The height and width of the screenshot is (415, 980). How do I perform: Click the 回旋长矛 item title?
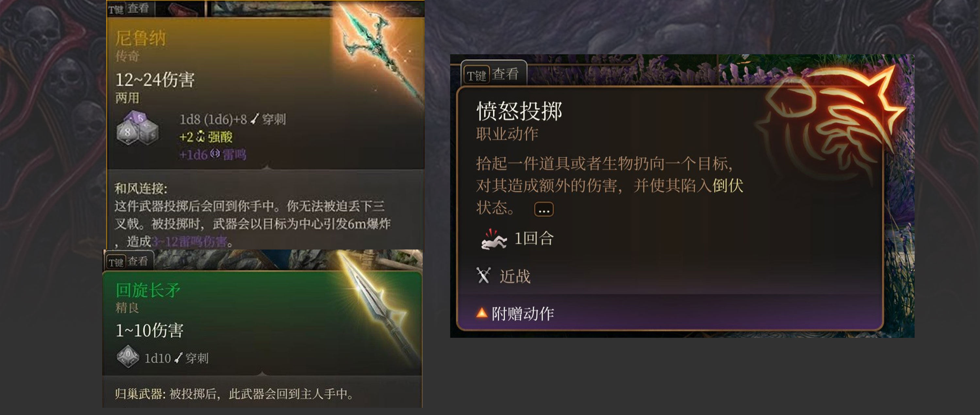pyautogui.click(x=148, y=290)
